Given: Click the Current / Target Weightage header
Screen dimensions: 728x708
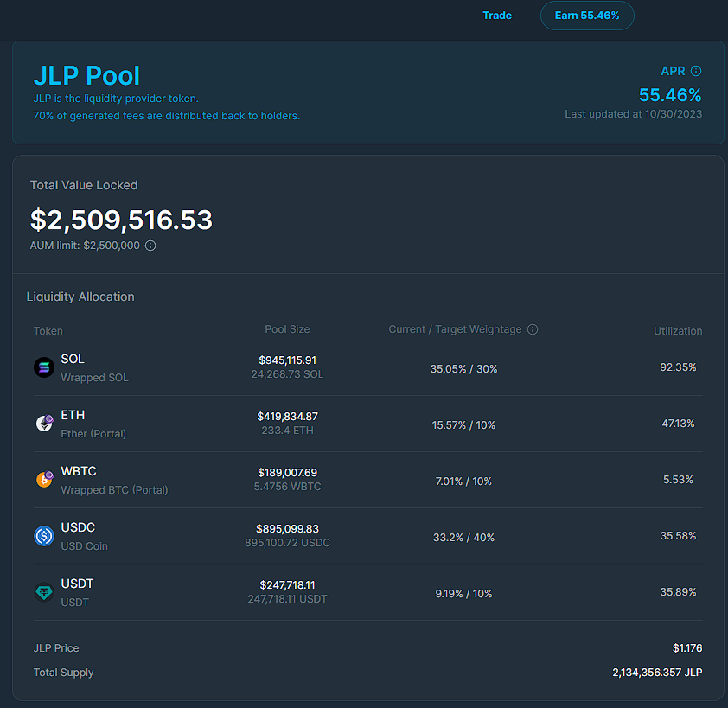Looking at the screenshot, I should click(x=455, y=329).
